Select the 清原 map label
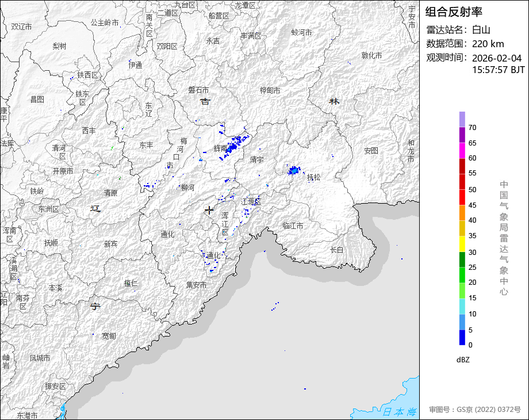The height and width of the screenshot is (420, 529). [110, 193]
